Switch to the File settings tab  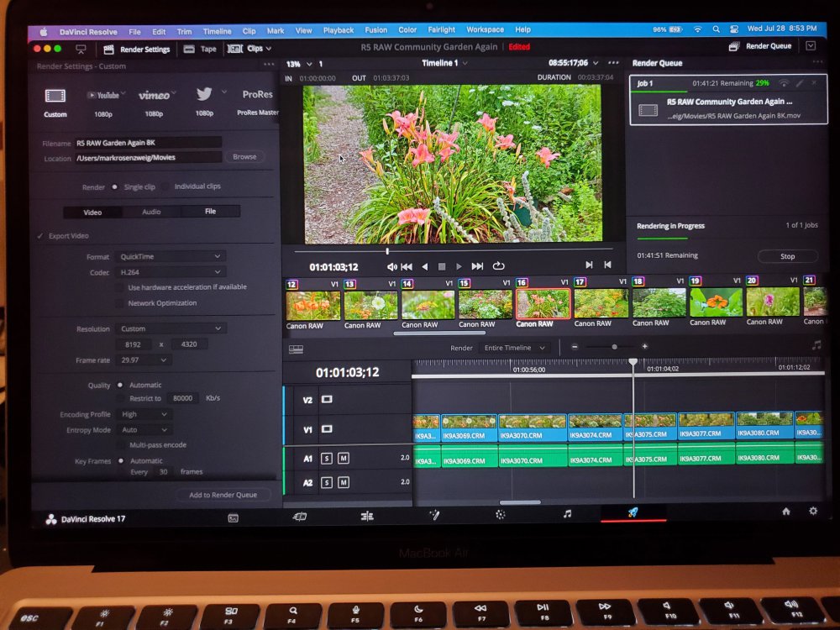coord(211,212)
